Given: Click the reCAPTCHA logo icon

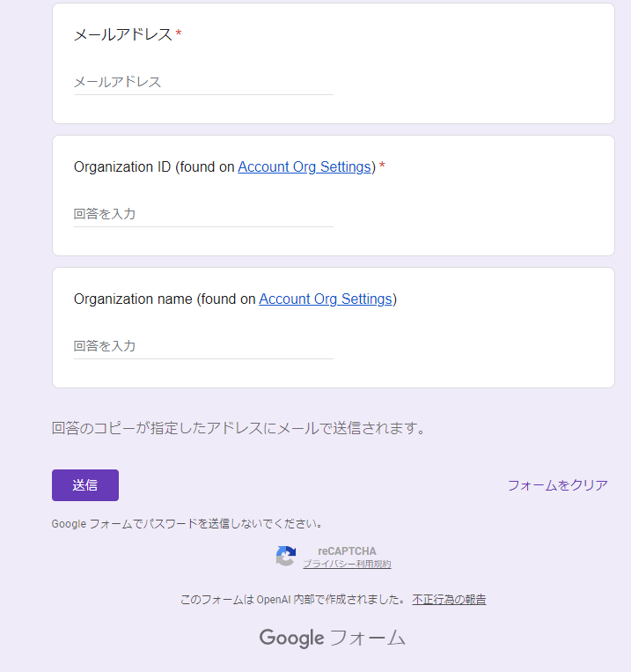Looking at the screenshot, I should click(285, 556).
